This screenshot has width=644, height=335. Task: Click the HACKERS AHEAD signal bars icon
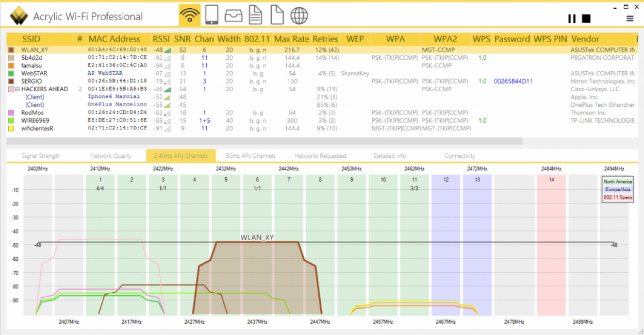click(x=168, y=89)
